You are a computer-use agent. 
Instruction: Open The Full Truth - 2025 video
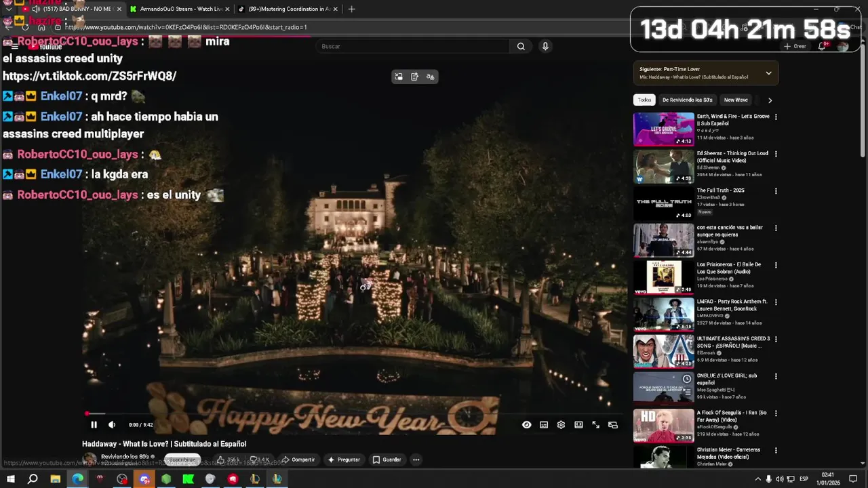[x=664, y=203]
